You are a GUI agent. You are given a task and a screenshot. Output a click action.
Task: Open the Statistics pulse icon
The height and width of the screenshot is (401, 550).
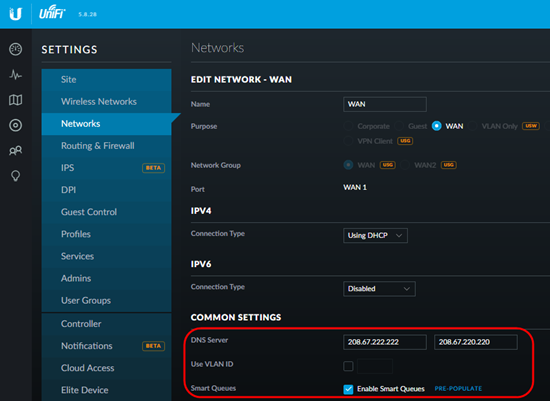(x=15, y=74)
